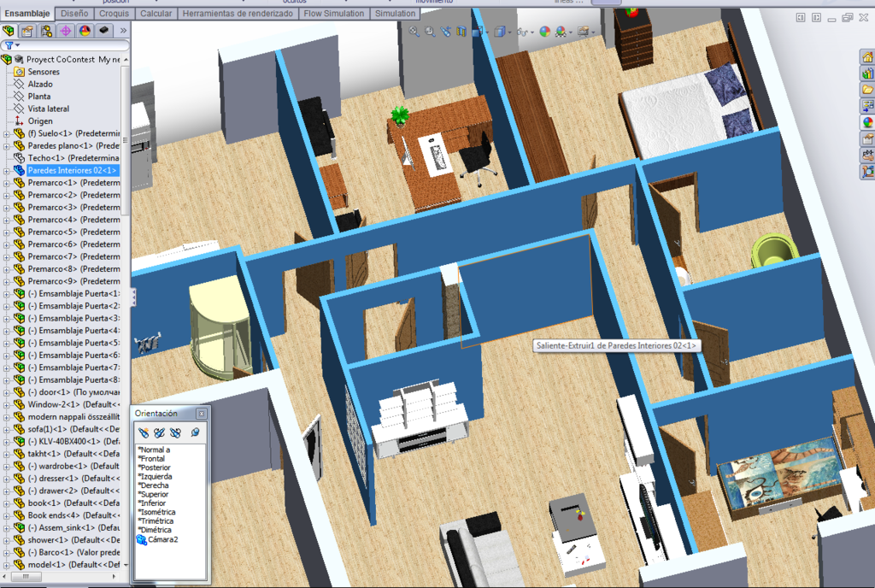Select Techo<1> component in the tree
The height and width of the screenshot is (588, 875).
73,158
